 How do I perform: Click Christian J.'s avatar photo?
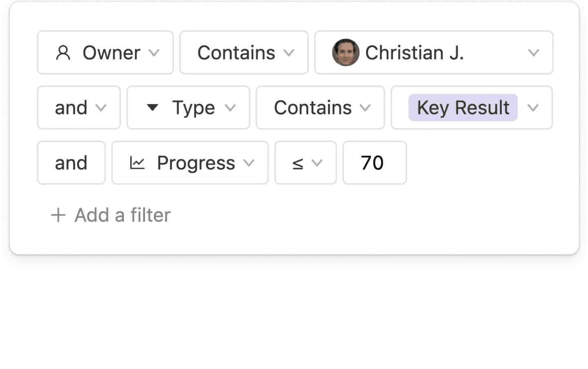tap(346, 52)
